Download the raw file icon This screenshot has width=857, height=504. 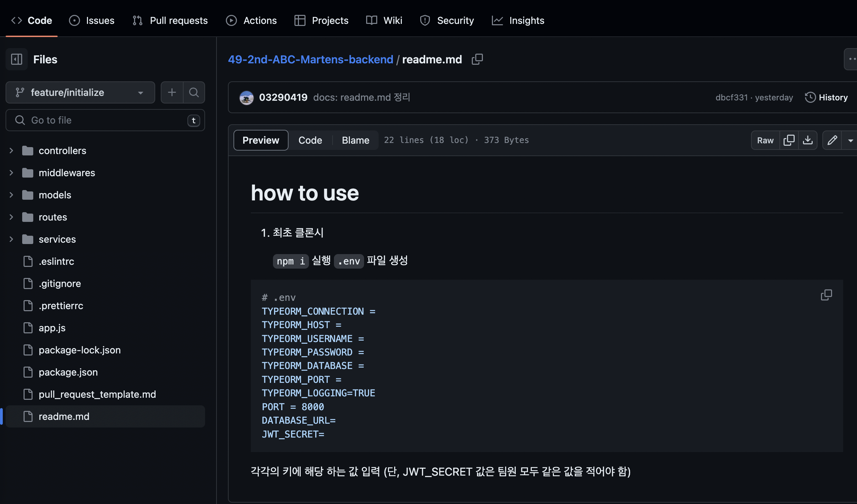(808, 140)
